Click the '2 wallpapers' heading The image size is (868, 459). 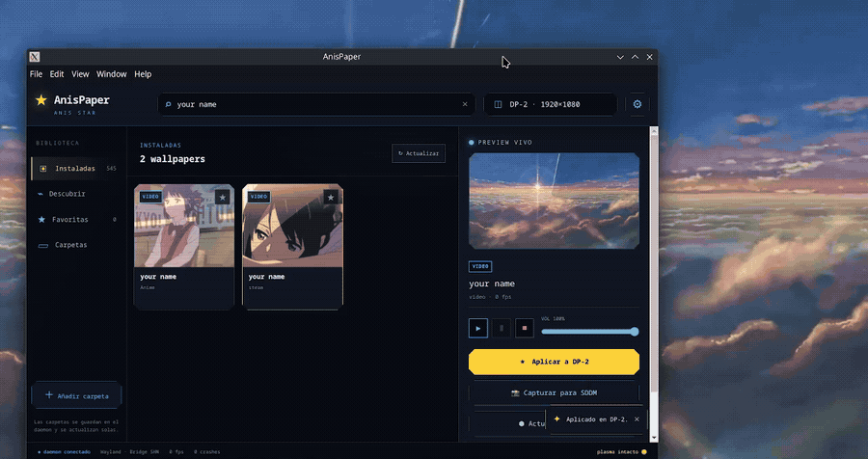(x=173, y=159)
